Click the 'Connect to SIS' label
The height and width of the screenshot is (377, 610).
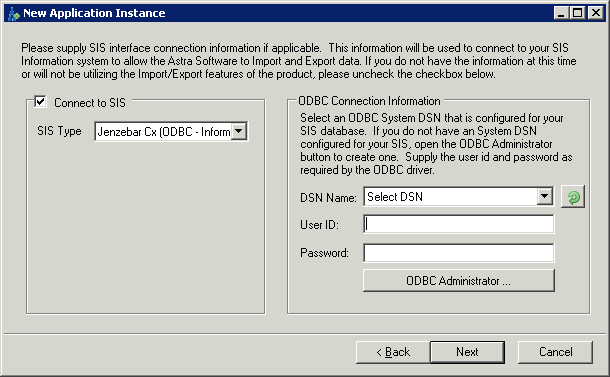click(90, 103)
